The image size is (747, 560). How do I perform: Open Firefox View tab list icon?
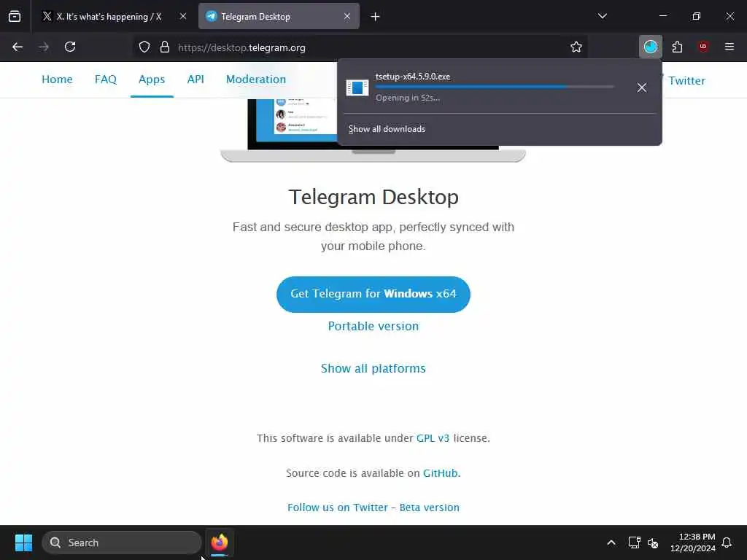click(15, 16)
